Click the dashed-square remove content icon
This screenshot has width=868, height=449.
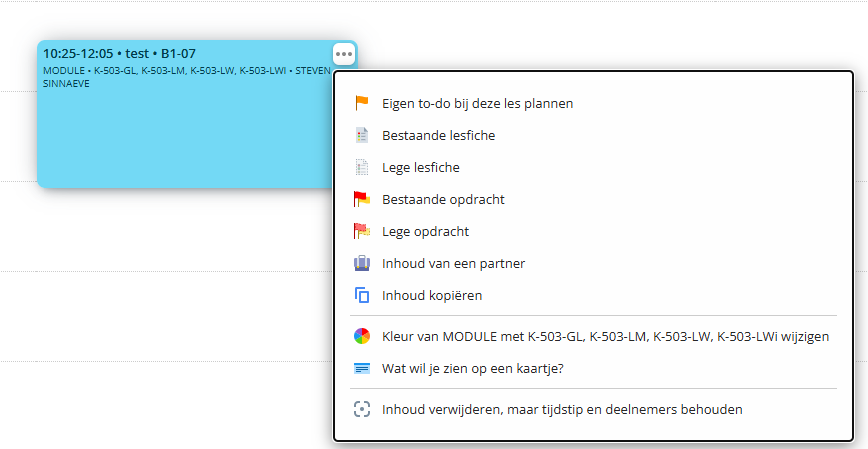(362, 409)
